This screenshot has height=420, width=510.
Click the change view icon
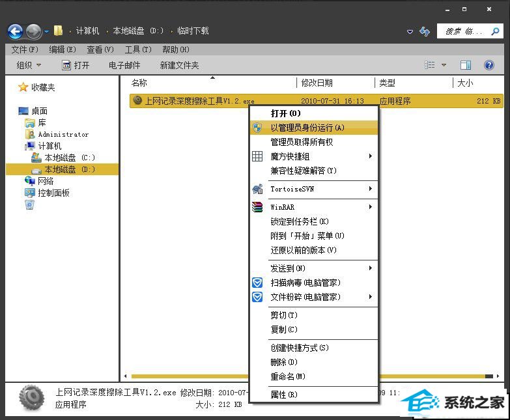430,65
